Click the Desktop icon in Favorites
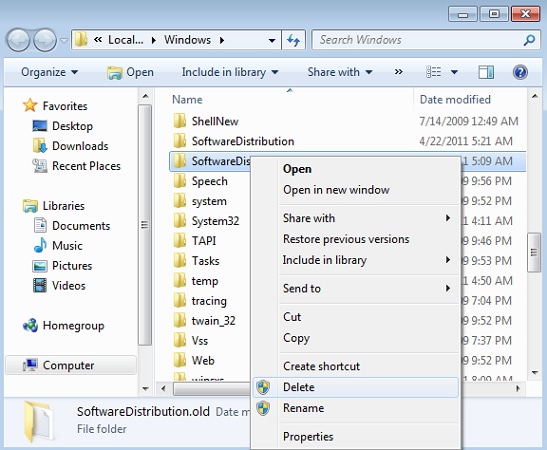 pos(39,126)
